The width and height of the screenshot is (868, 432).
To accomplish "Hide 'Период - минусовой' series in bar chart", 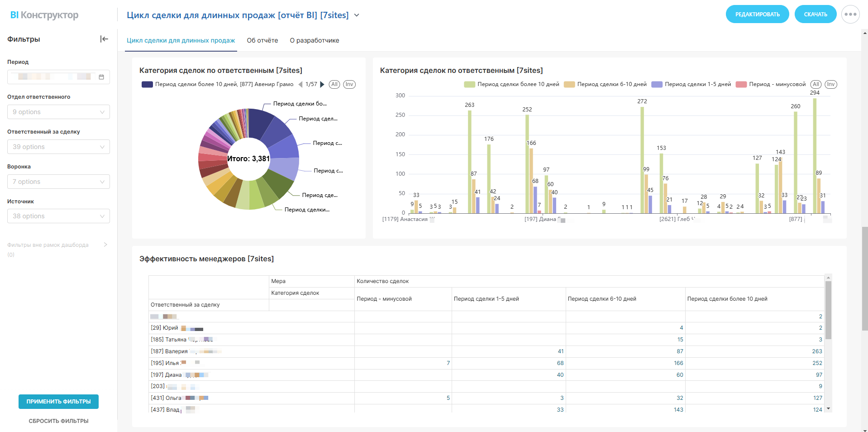I will pyautogui.click(x=777, y=84).
